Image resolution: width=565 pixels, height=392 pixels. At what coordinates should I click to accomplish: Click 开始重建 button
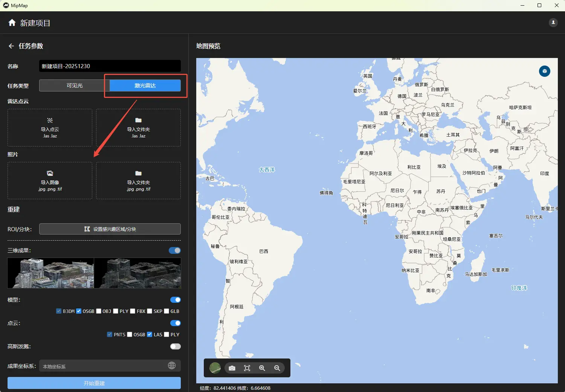94,383
